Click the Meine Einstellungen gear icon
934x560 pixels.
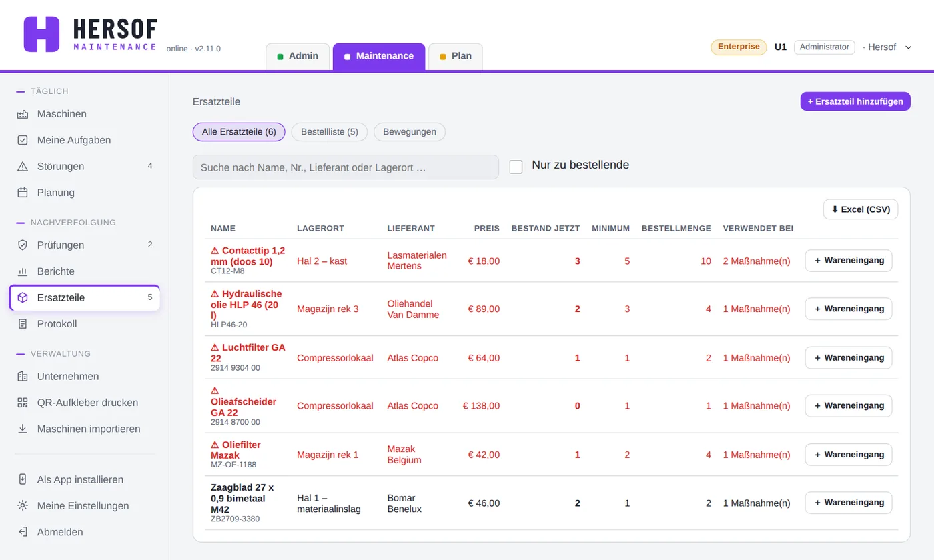pyautogui.click(x=23, y=506)
